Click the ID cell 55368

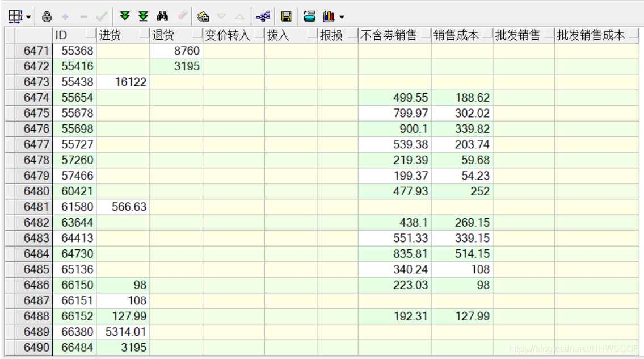pos(75,51)
